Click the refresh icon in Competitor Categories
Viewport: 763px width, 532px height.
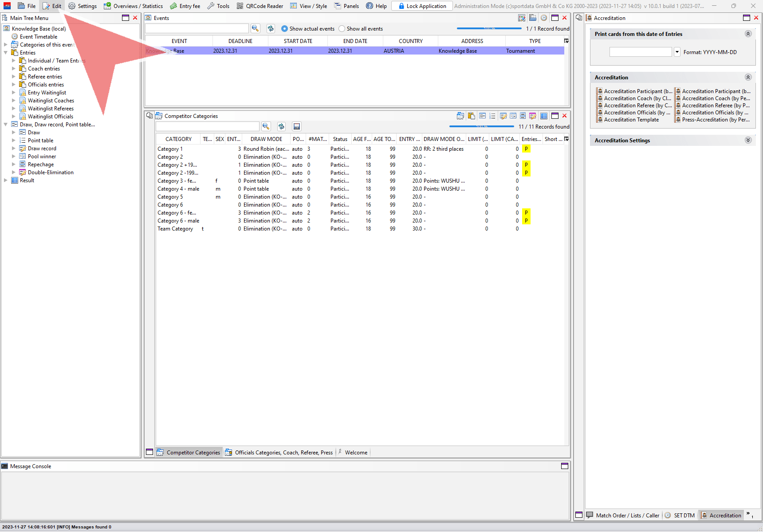pos(281,126)
